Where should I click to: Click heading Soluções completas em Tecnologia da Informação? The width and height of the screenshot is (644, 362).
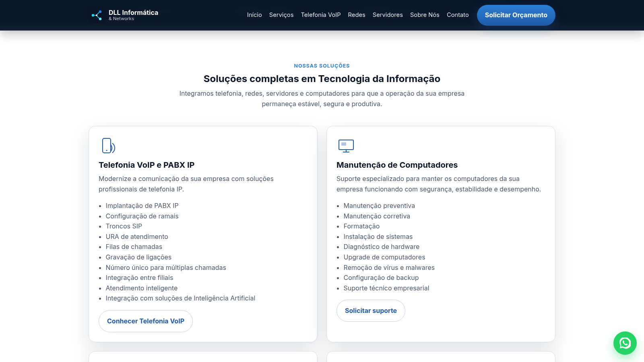pyautogui.click(x=322, y=79)
